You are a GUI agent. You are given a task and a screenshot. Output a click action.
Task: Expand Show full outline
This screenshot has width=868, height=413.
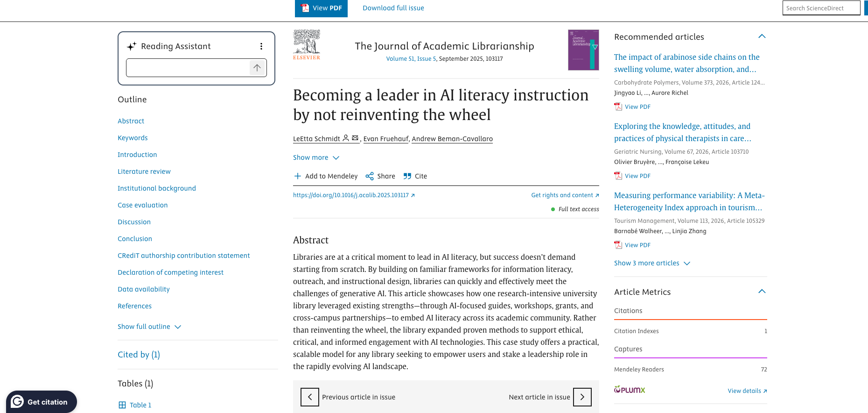[149, 327]
